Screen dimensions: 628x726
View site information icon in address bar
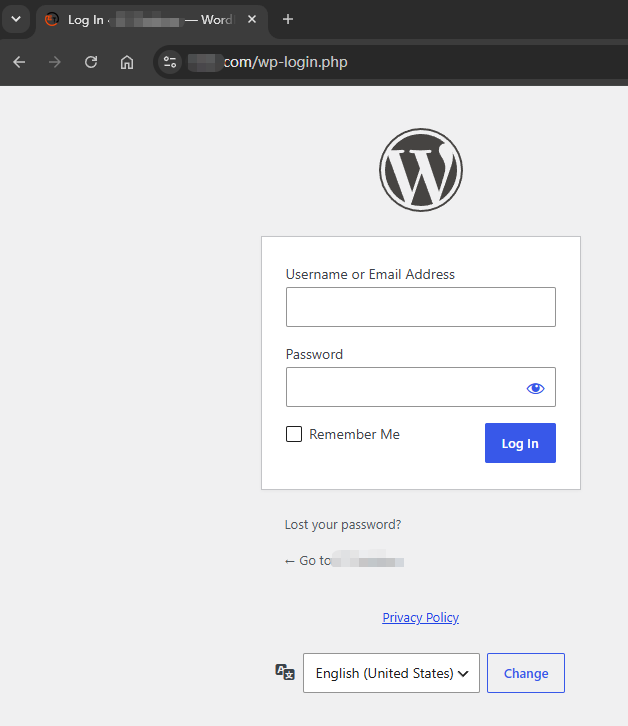pyautogui.click(x=170, y=62)
